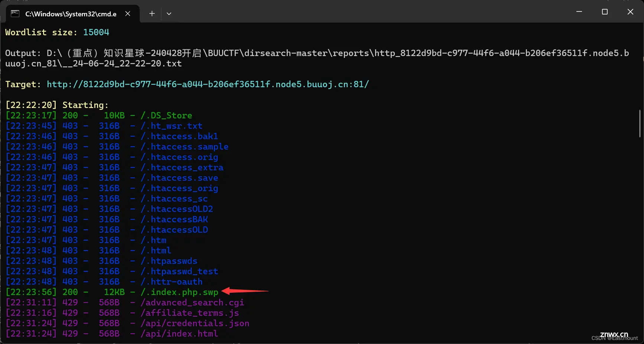Click the 12KB size value
644x344 pixels.
point(114,292)
